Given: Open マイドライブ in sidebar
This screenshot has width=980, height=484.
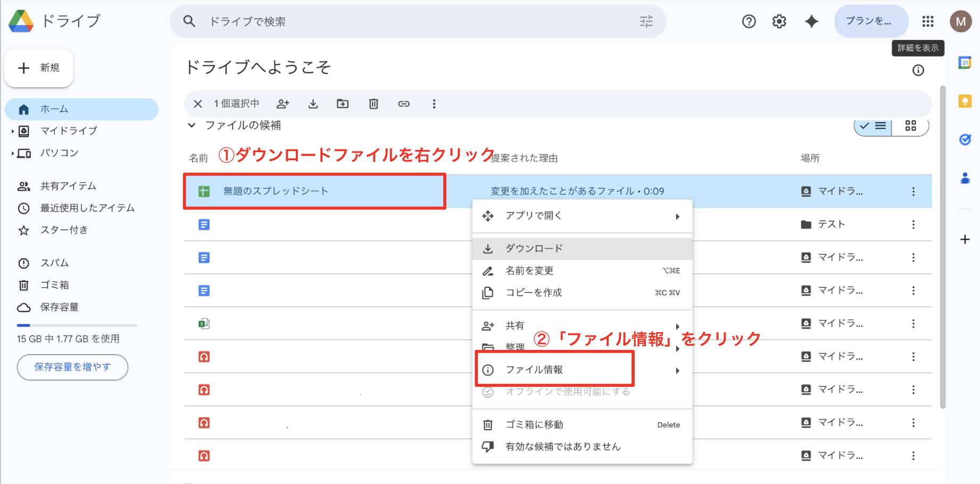Looking at the screenshot, I should (x=69, y=131).
